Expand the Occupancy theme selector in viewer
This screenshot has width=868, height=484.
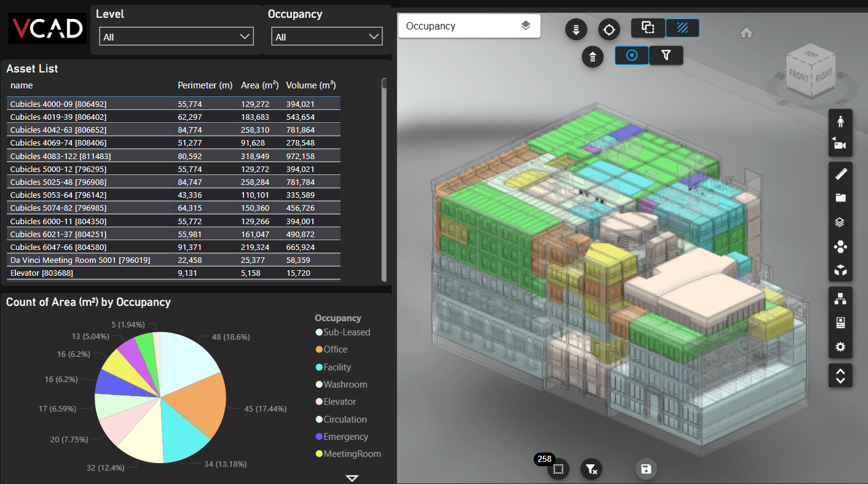469,26
